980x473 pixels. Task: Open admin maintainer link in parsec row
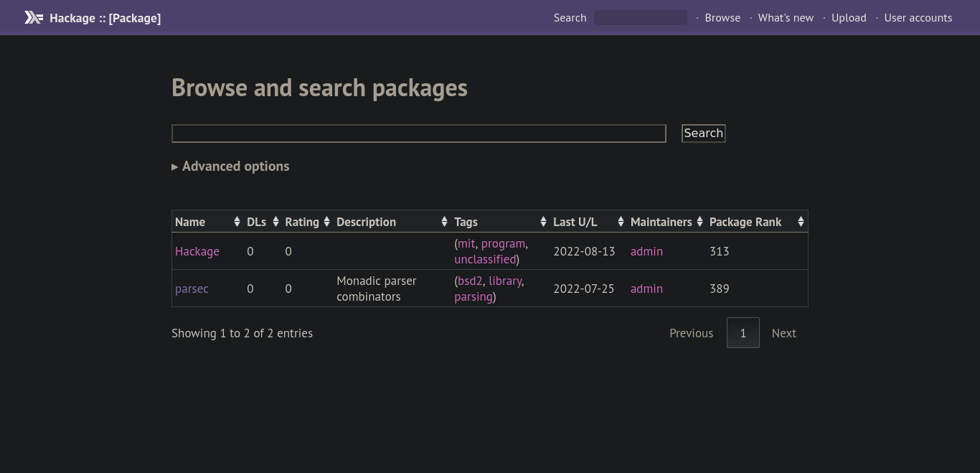pos(646,289)
